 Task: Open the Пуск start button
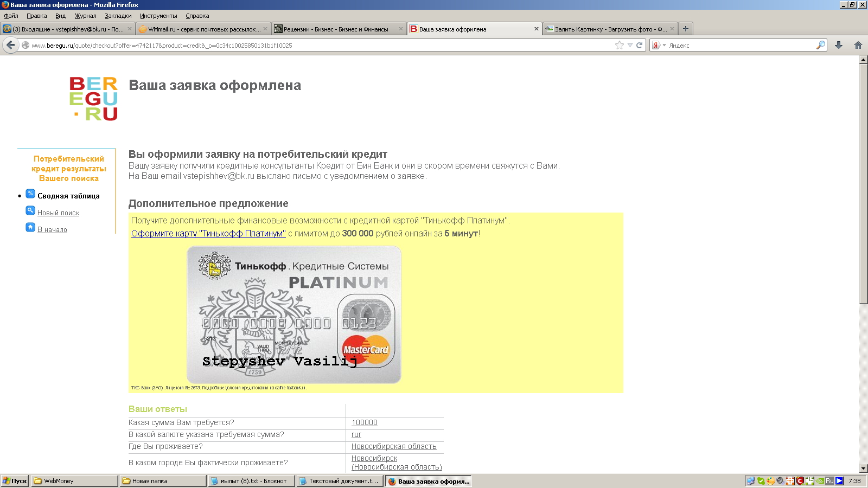tap(15, 481)
